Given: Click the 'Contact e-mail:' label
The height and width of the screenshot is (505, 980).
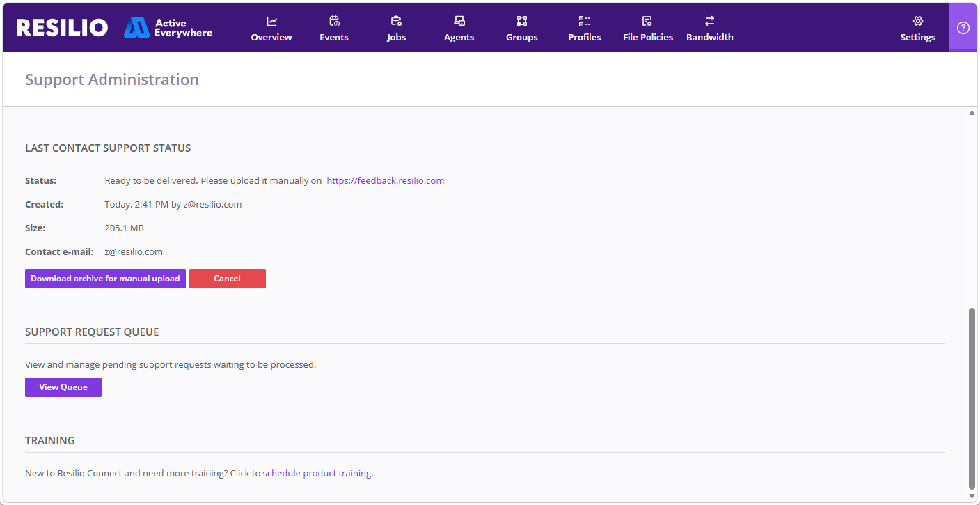Looking at the screenshot, I should coord(59,251).
